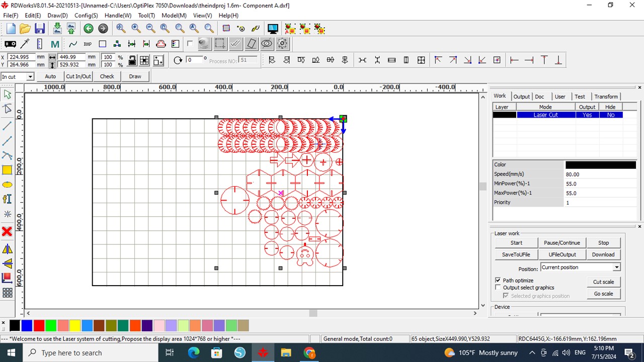Screen dimensions: 644x362
Task: Click the rotate icon near angle field
Action: [178, 60]
